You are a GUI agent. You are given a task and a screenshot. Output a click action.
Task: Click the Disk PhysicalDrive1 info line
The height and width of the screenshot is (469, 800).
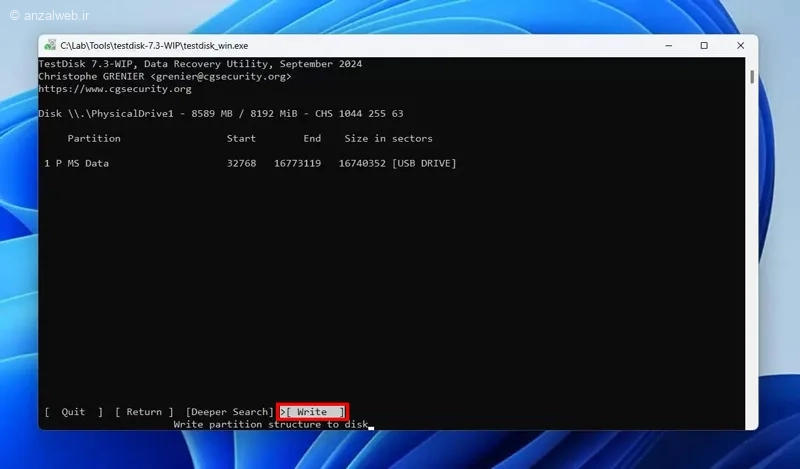221,113
